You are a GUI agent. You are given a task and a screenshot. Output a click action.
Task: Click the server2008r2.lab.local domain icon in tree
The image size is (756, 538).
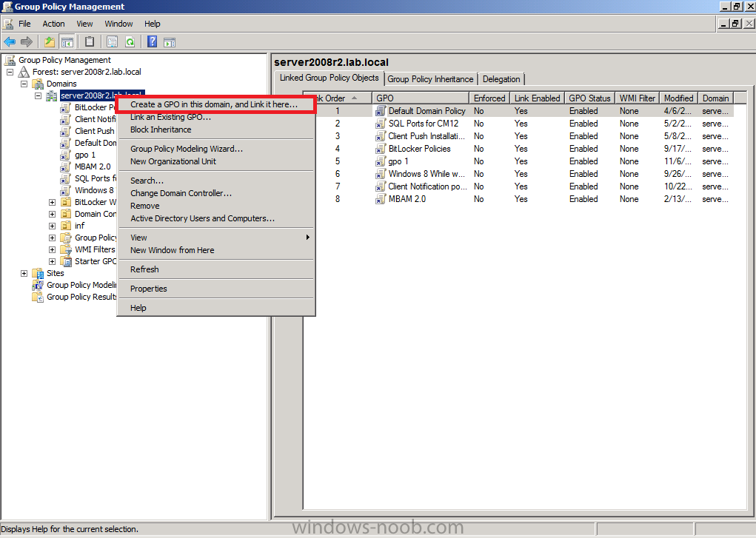pyautogui.click(x=52, y=96)
